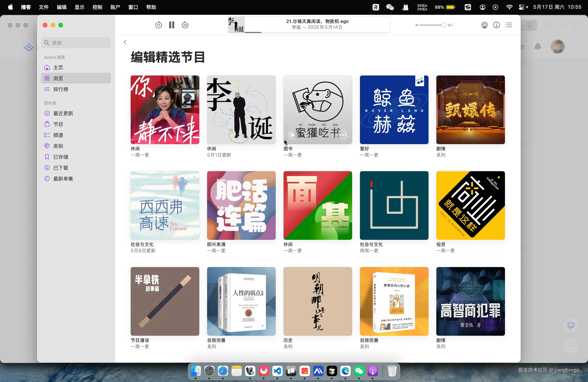This screenshot has height=382, width=588.
Task: Show the Up Next queue list
Action: 508,25
